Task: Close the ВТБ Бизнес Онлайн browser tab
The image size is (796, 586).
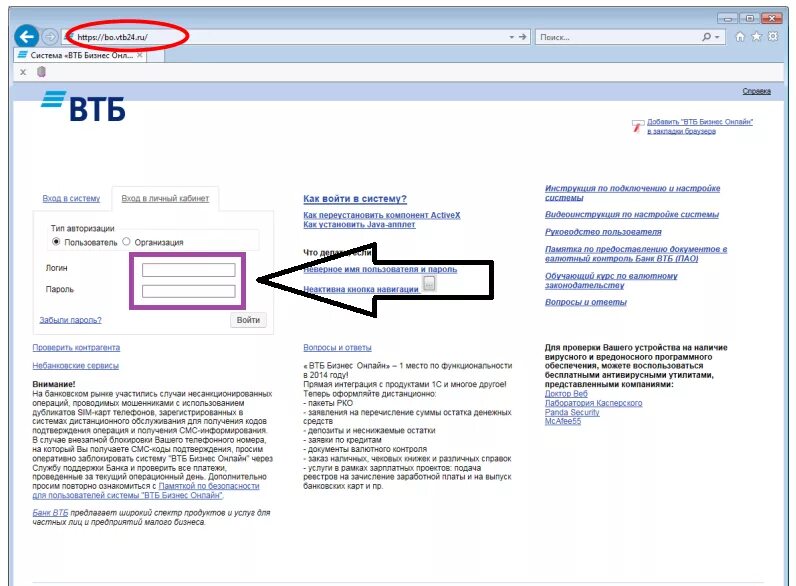Action: pos(140,55)
